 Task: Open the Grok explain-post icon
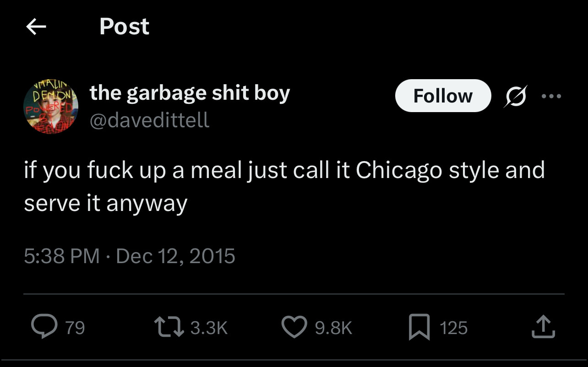pyautogui.click(x=515, y=96)
